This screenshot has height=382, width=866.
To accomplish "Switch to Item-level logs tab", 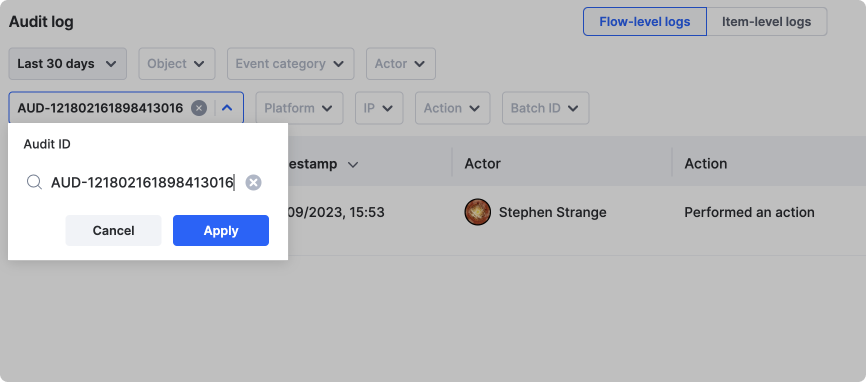I will click(x=767, y=22).
